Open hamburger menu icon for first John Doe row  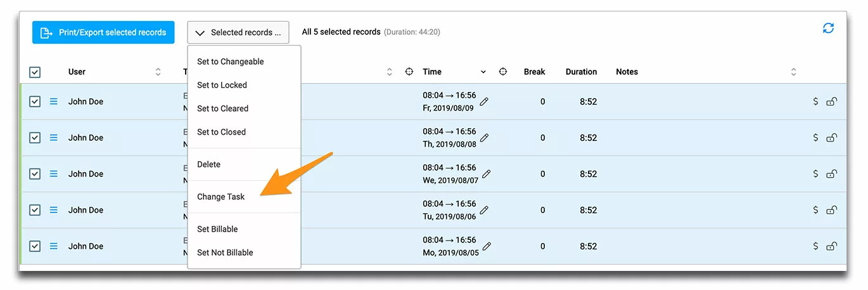tap(54, 102)
